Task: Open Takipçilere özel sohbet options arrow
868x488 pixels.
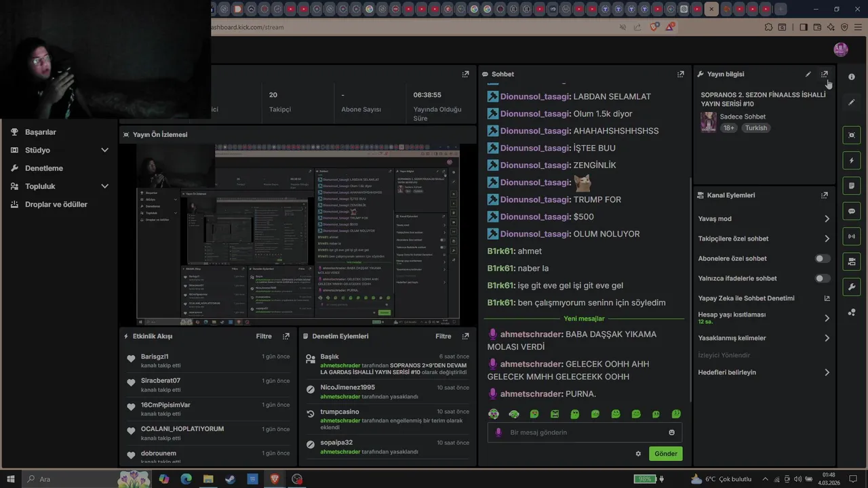Action: (x=827, y=239)
